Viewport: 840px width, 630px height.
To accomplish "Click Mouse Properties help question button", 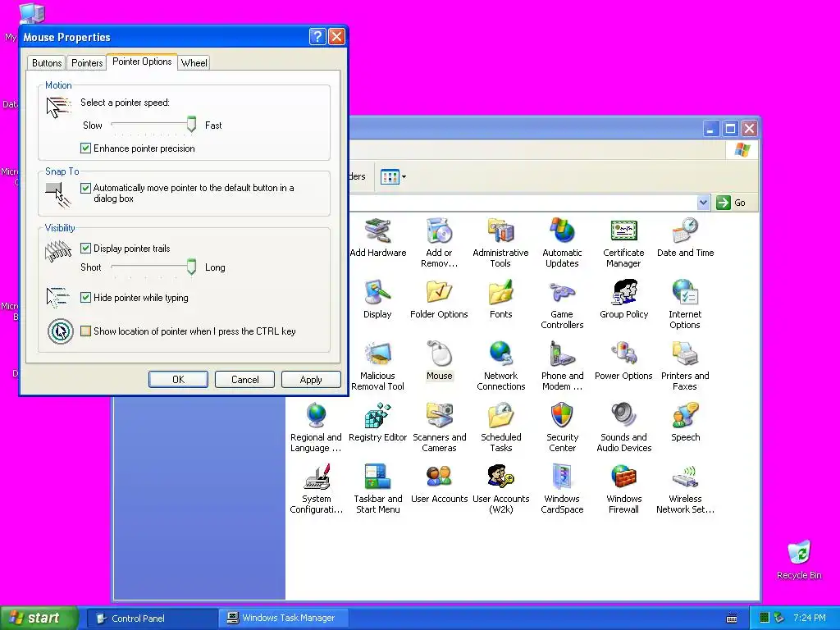I will pyautogui.click(x=317, y=36).
